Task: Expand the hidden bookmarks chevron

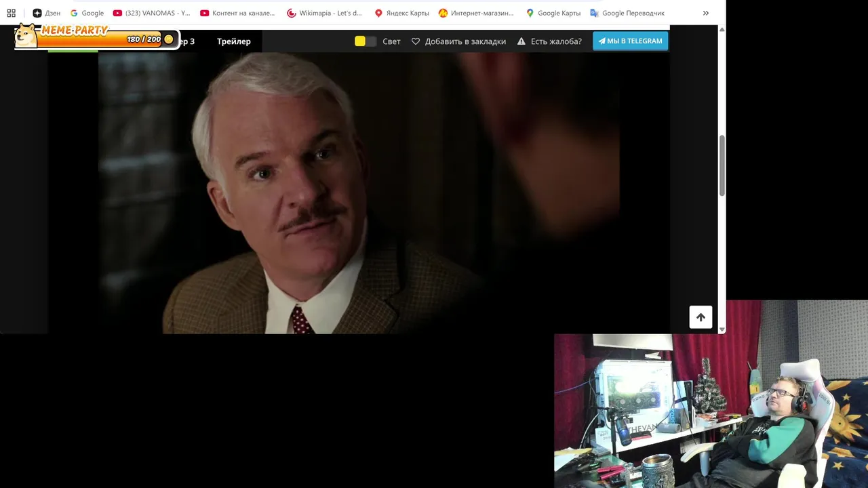Action: [706, 13]
